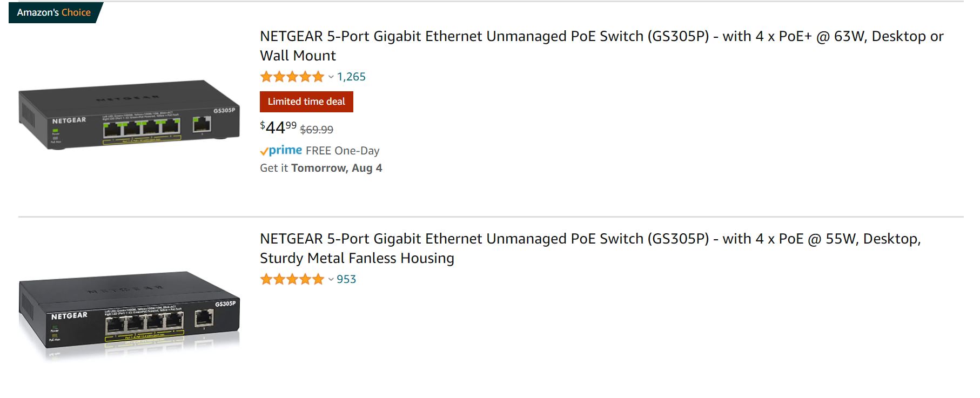Click the Amazon's Choice badge
Viewport: 980px width, 398px height.
tap(53, 12)
